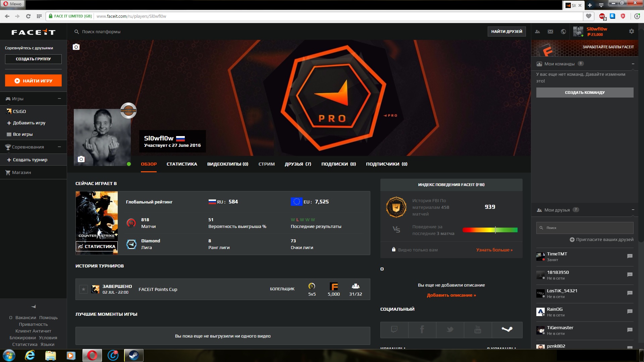The height and width of the screenshot is (362, 644).
Task: Open the notifications globe icon
Action: point(563,32)
